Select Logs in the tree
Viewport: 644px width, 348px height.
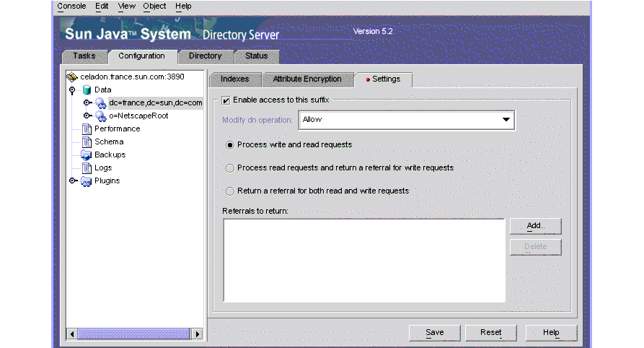tap(103, 168)
